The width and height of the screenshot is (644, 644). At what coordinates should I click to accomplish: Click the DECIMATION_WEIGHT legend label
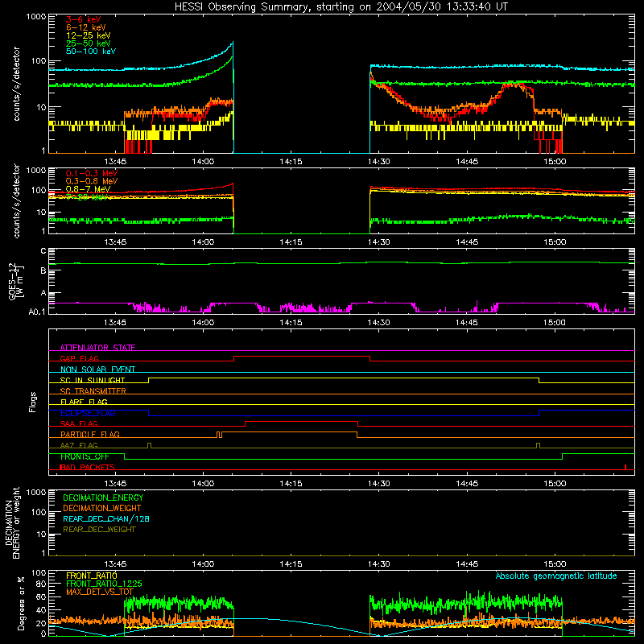(x=102, y=508)
